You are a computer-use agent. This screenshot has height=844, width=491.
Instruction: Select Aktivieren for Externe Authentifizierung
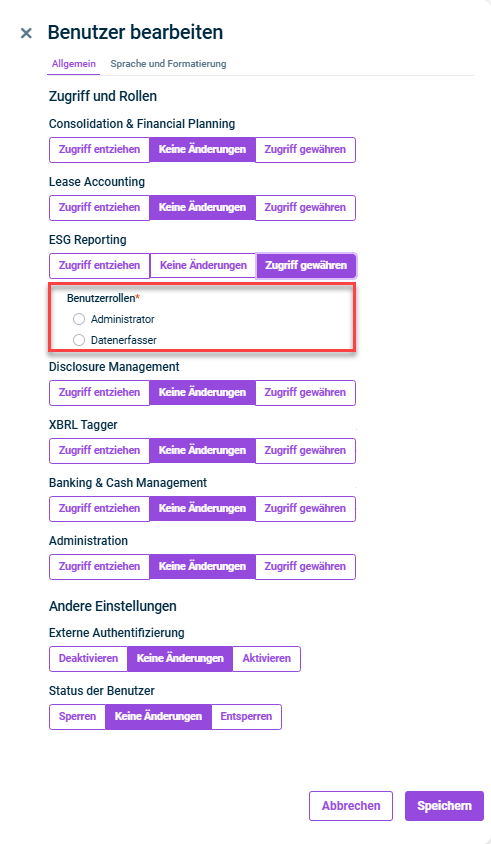[266, 659]
